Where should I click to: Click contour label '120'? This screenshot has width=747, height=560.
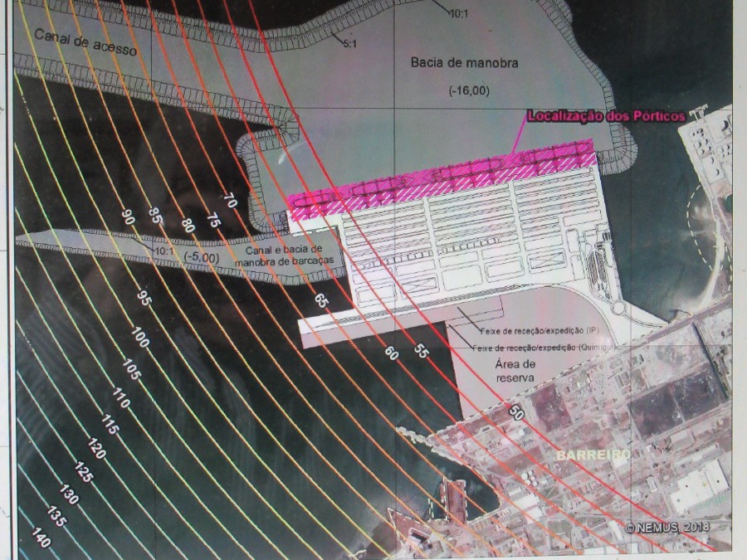pos(96,449)
